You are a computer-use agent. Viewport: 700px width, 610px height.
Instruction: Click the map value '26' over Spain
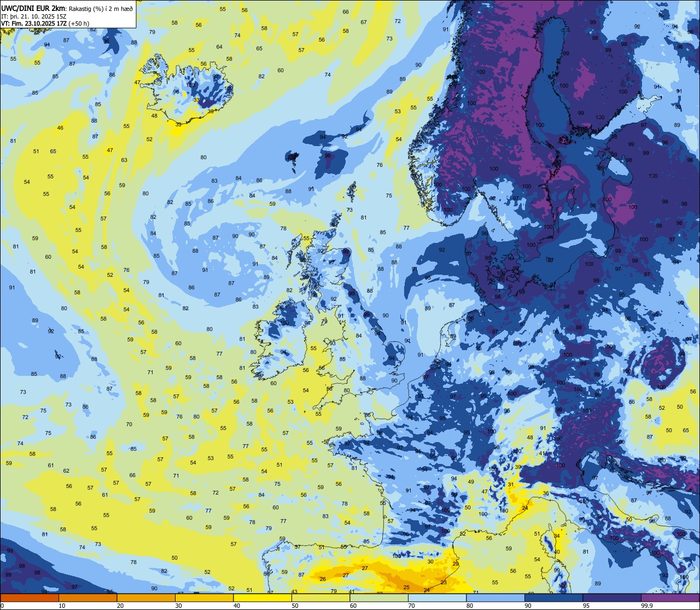point(323,579)
